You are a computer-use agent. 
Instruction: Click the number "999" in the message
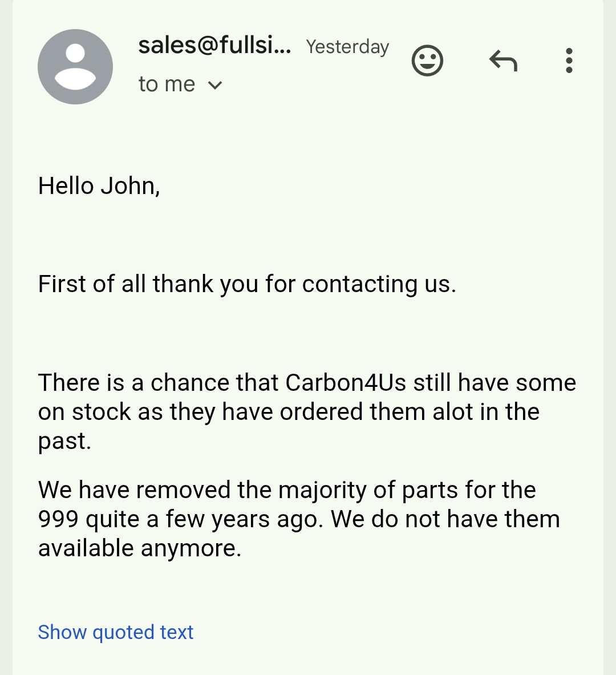click(58, 519)
